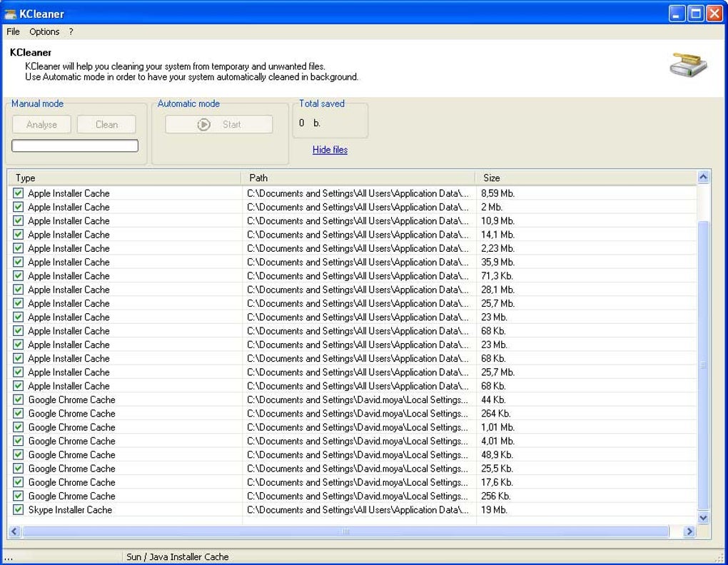
Task: Uncheck the Skype Installer Cache entry
Action: pos(19,510)
